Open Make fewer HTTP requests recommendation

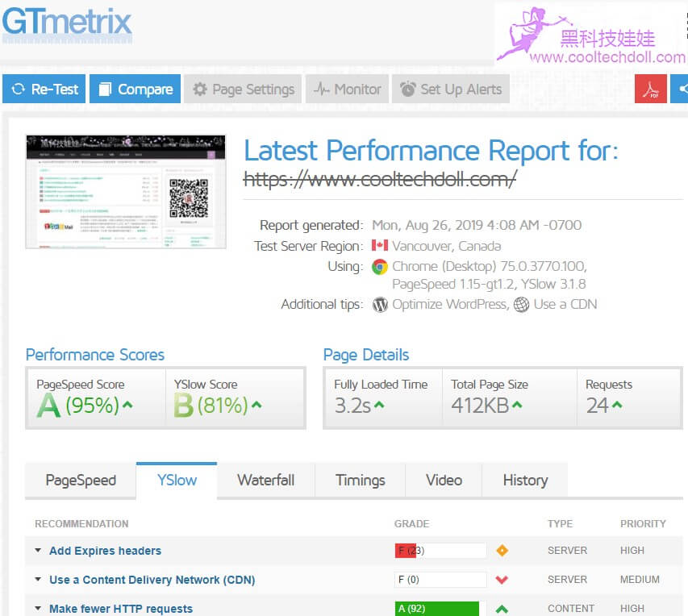coord(121,609)
